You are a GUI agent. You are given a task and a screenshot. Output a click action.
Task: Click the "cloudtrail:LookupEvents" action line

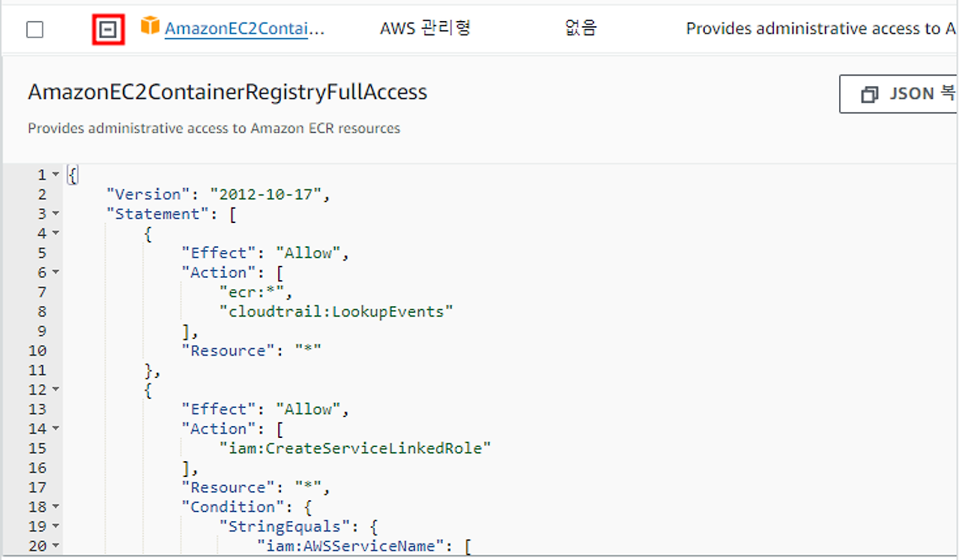[336, 311]
